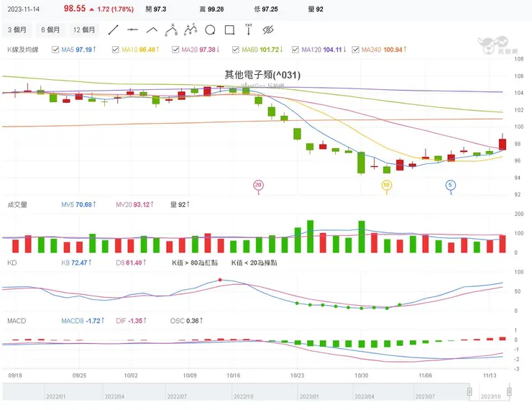Select the circle drawing tool

(210, 30)
